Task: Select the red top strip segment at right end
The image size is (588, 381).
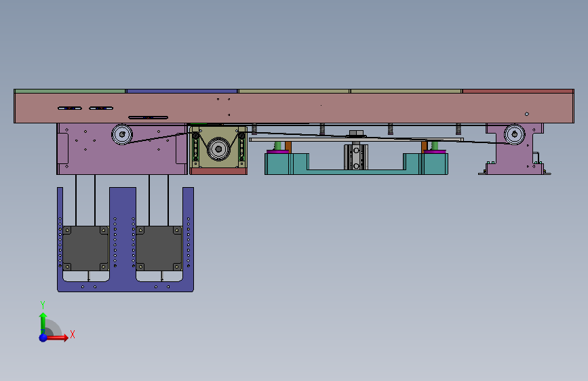Action: coord(518,91)
